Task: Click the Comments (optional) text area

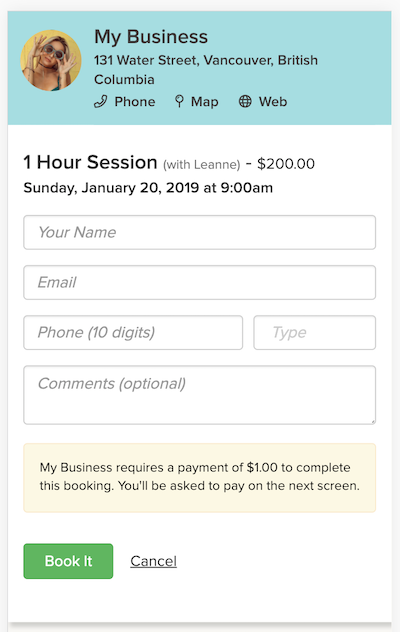Action: pos(200,395)
